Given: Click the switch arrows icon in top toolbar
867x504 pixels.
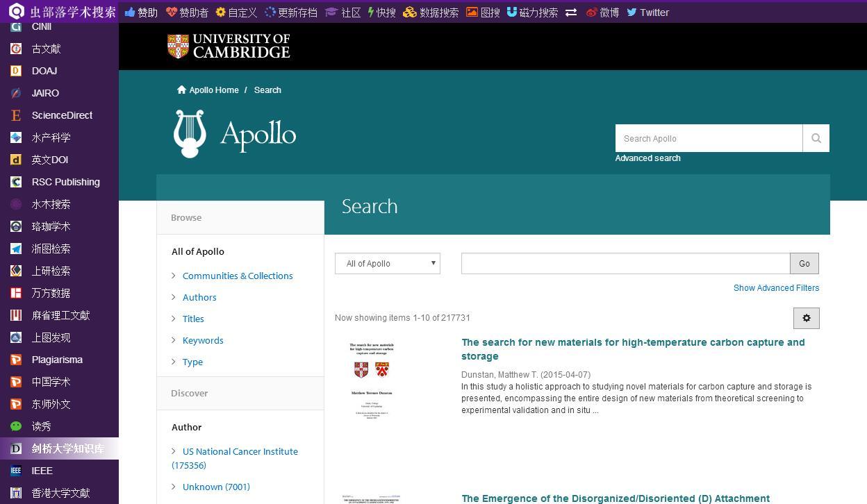Looking at the screenshot, I should pyautogui.click(x=571, y=12).
